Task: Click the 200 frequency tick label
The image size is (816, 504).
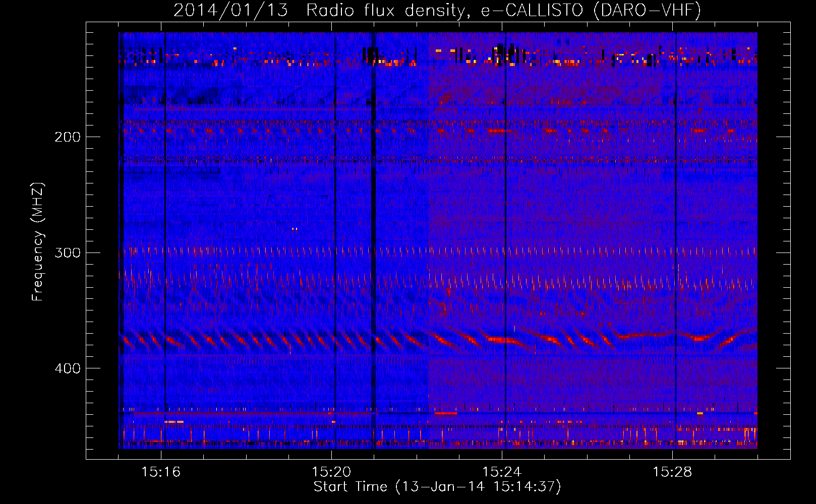Action: pyautogui.click(x=68, y=137)
